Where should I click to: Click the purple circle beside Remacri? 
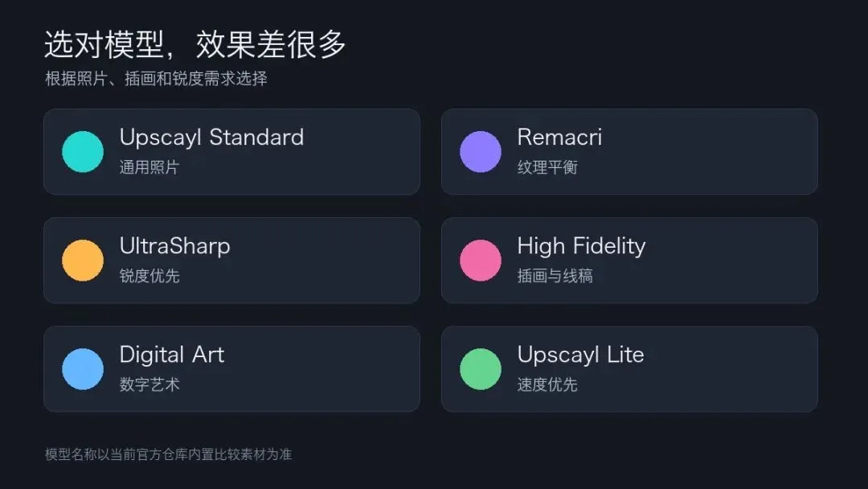point(481,152)
